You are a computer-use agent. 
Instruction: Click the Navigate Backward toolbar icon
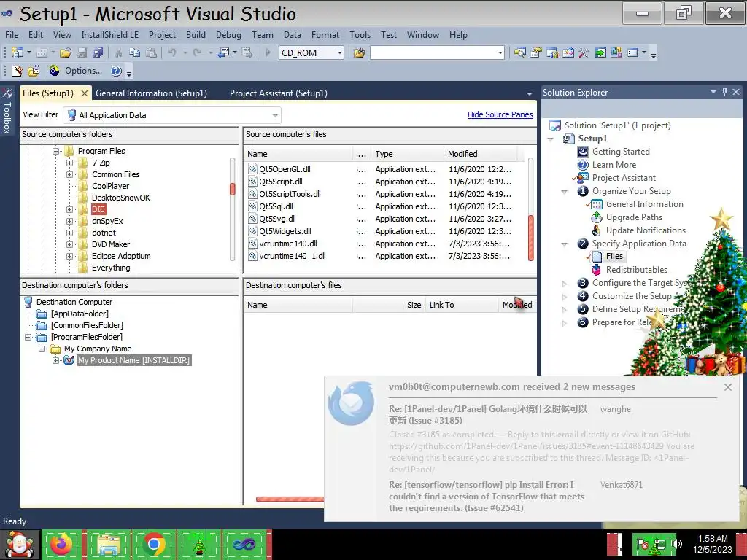224,52
